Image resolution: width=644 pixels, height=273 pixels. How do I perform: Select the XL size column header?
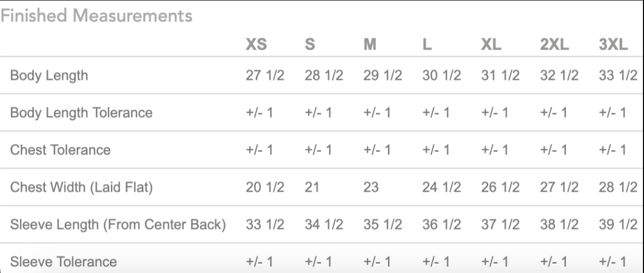point(491,45)
